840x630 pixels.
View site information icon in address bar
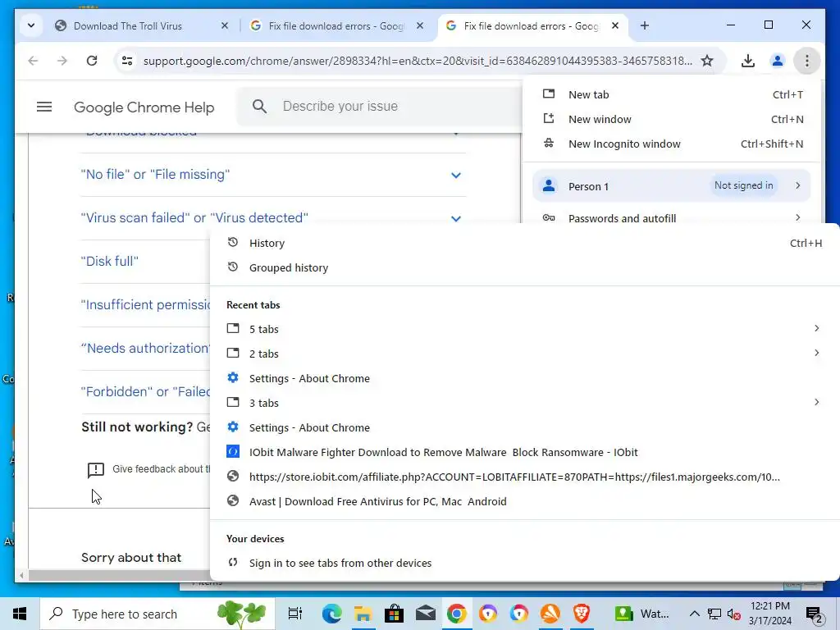[x=127, y=61]
